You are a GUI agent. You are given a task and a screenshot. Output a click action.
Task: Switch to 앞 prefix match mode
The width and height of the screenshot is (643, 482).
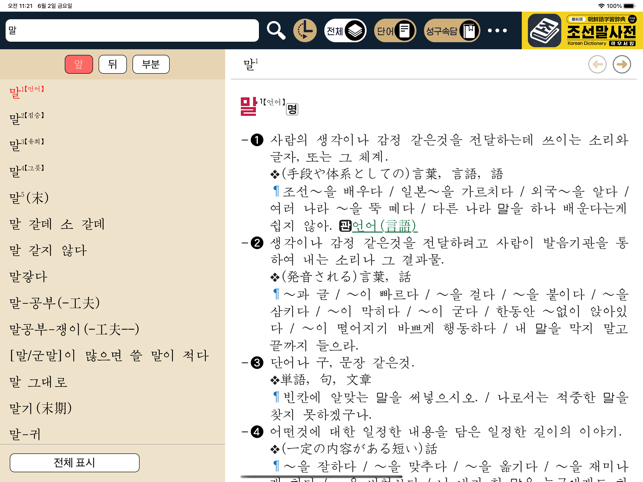tap(79, 64)
